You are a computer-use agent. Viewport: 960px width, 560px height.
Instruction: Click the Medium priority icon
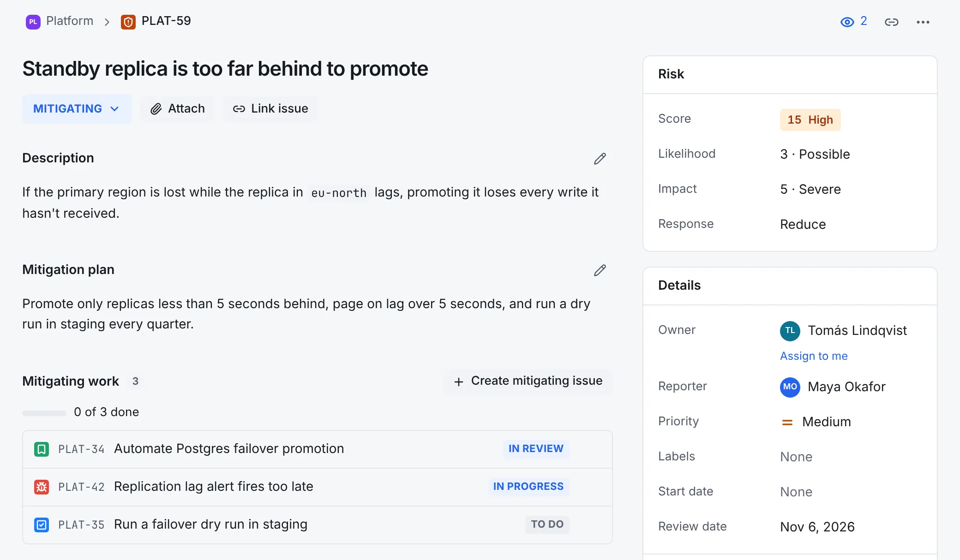[787, 422]
